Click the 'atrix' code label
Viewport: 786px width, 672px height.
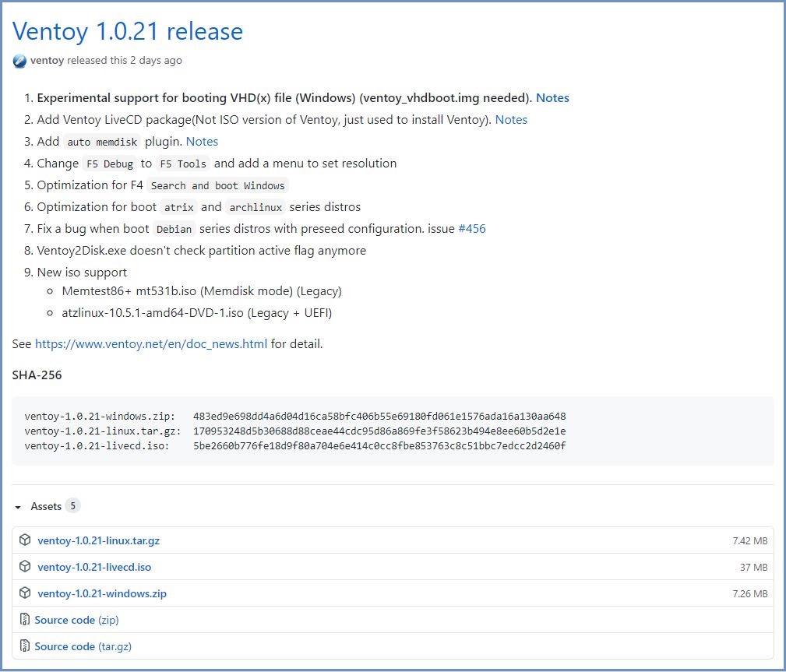[x=179, y=207]
